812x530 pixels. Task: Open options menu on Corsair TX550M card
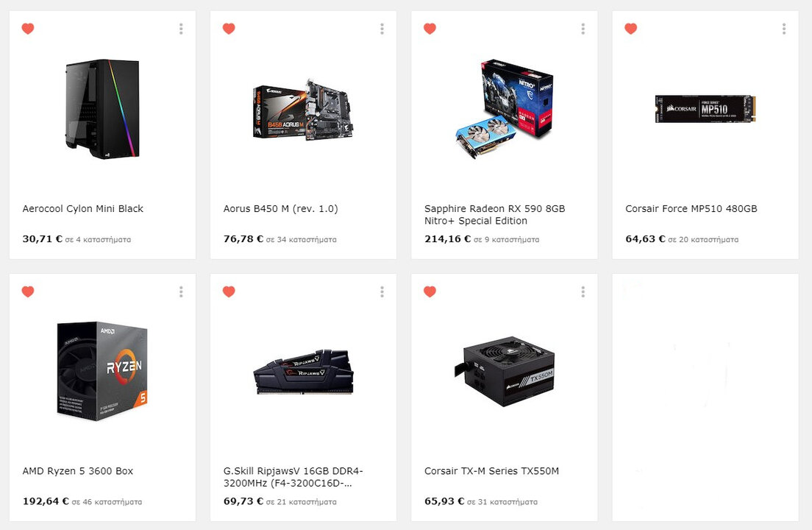click(x=583, y=292)
